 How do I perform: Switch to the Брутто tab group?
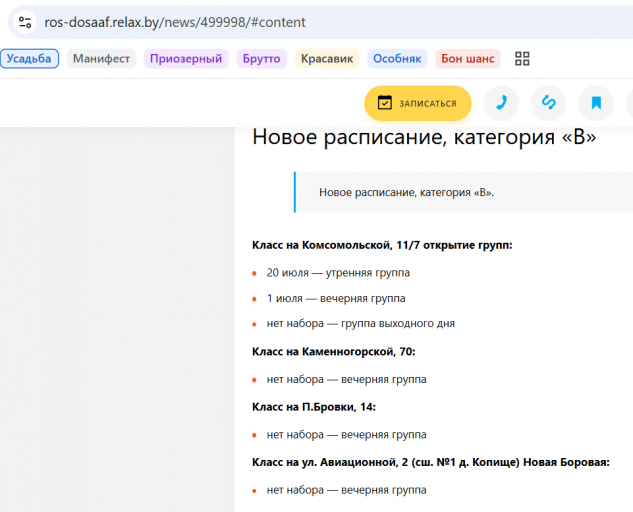[x=262, y=59]
